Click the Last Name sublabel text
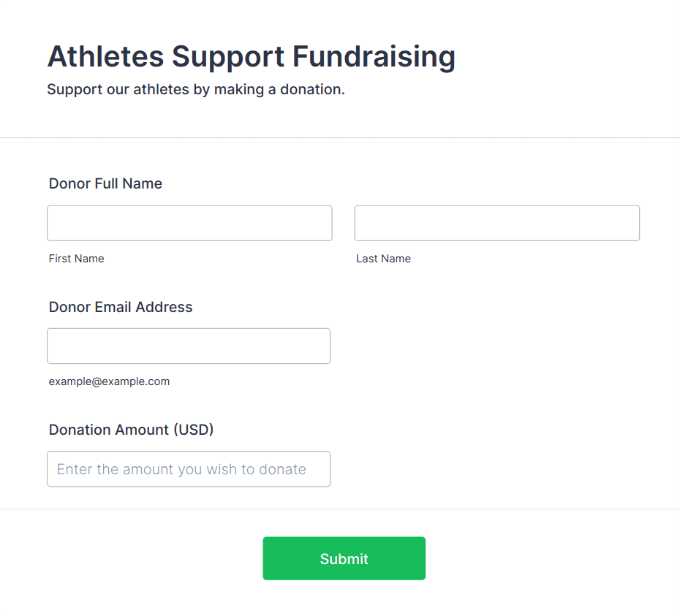680x616 pixels. [x=383, y=259]
